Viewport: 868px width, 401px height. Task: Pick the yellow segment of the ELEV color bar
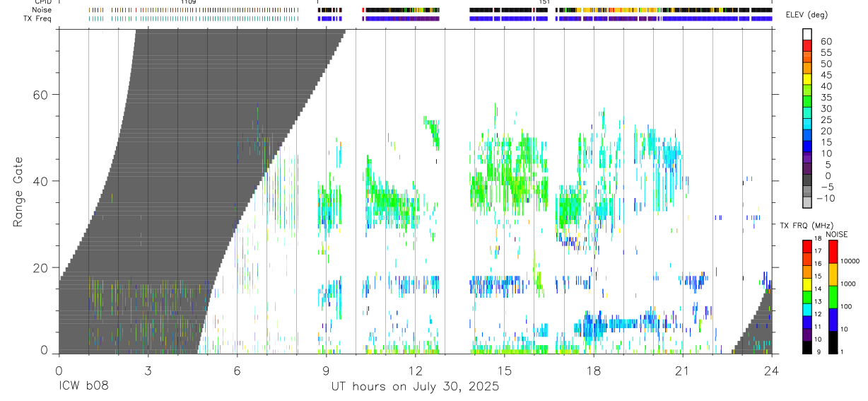[x=807, y=79]
